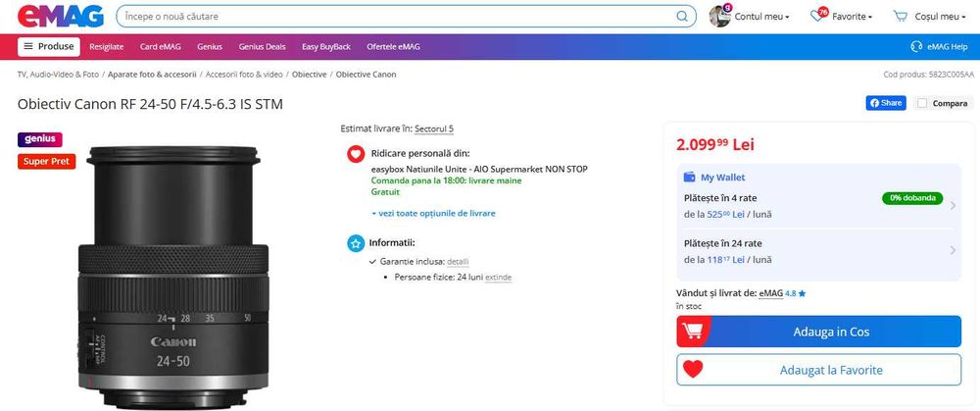The image size is (980, 411).
Task: Click the search magnifier icon
Action: coord(682,17)
